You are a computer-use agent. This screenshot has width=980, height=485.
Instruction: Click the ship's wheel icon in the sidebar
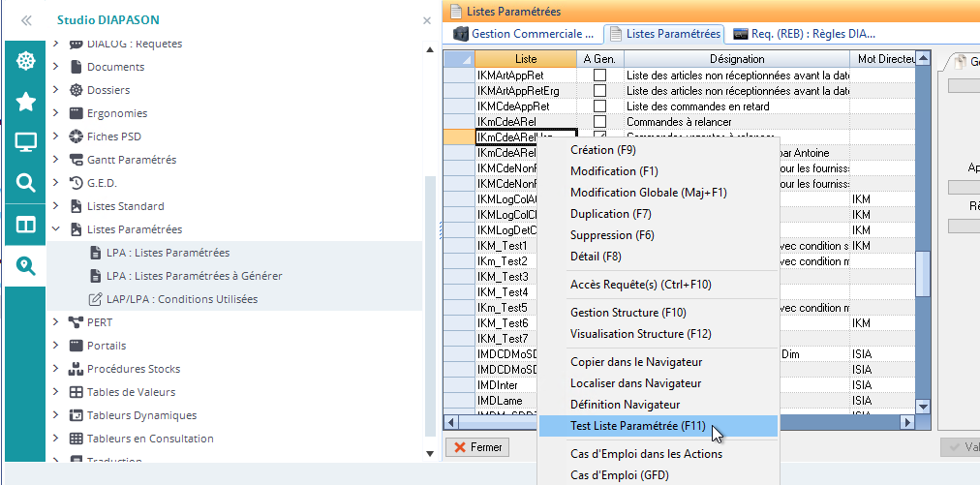25,61
